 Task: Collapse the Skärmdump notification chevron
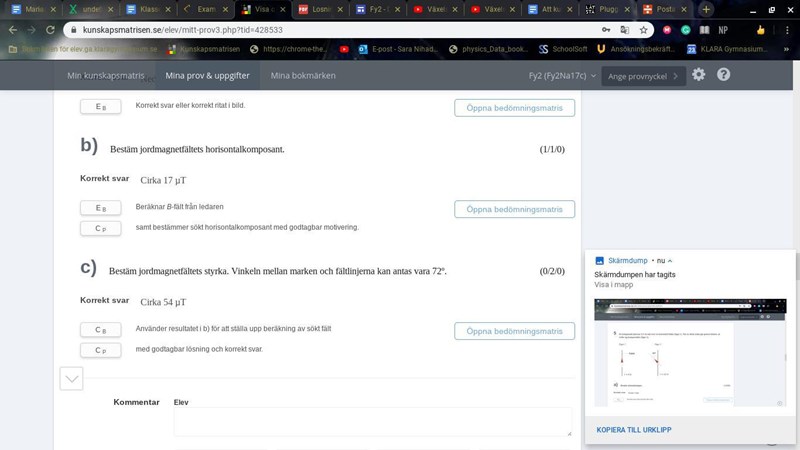[670, 260]
